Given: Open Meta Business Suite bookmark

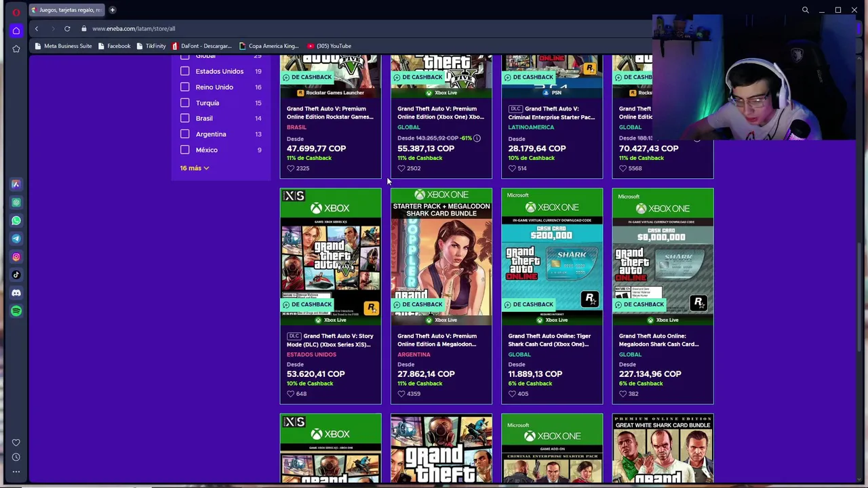Looking at the screenshot, I should click(x=63, y=46).
